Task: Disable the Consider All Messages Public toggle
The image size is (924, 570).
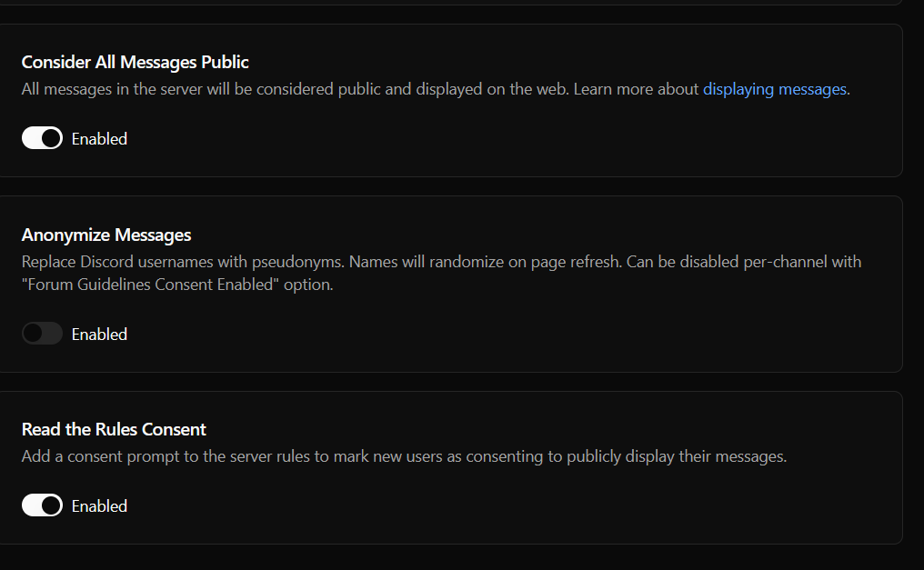Action: tap(42, 138)
